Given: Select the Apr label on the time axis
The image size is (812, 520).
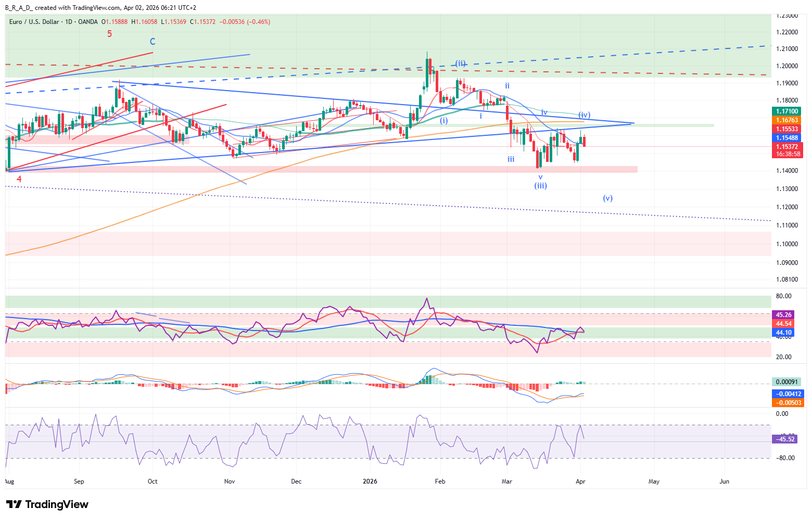Looking at the screenshot, I should (x=580, y=481).
